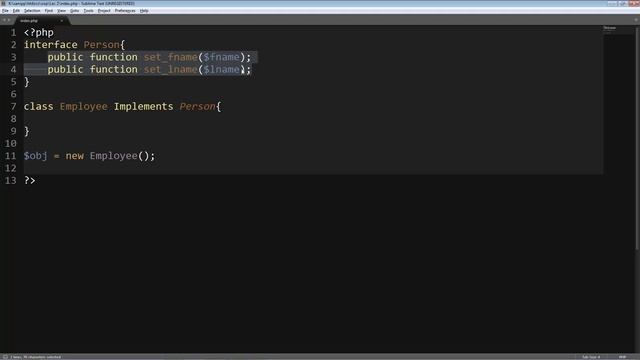This screenshot has height=360, width=640.
Task: Click the minimap code preview
Action: tap(610, 29)
